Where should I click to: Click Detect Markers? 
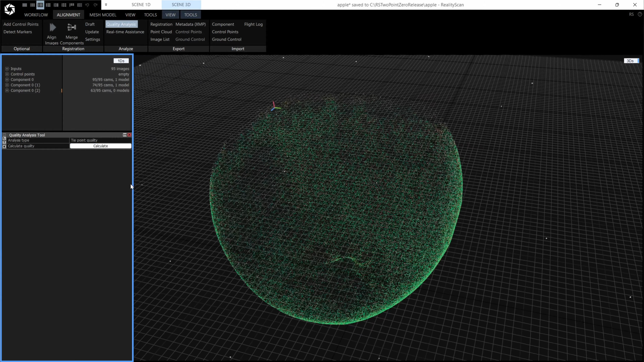point(18,32)
